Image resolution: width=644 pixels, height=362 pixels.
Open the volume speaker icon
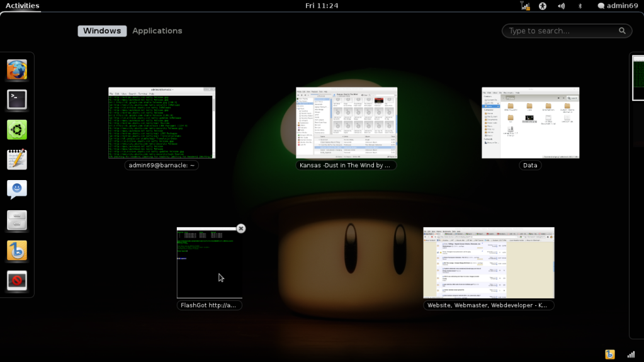click(561, 6)
